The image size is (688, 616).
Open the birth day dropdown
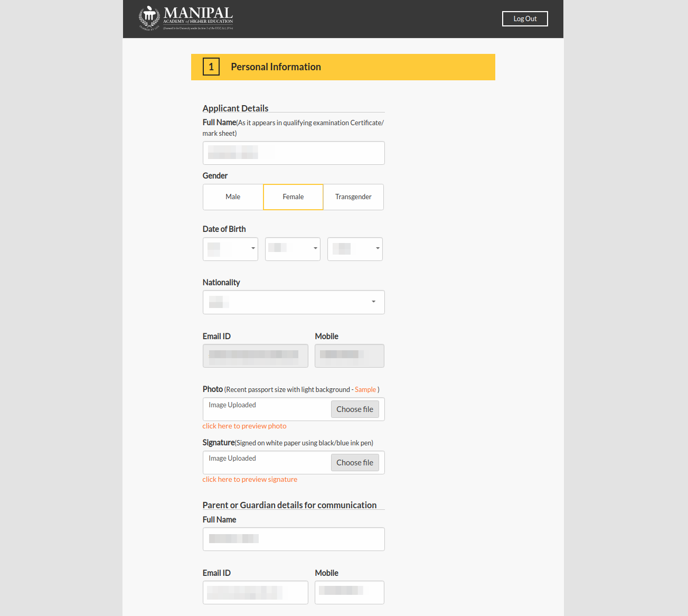[x=230, y=249]
